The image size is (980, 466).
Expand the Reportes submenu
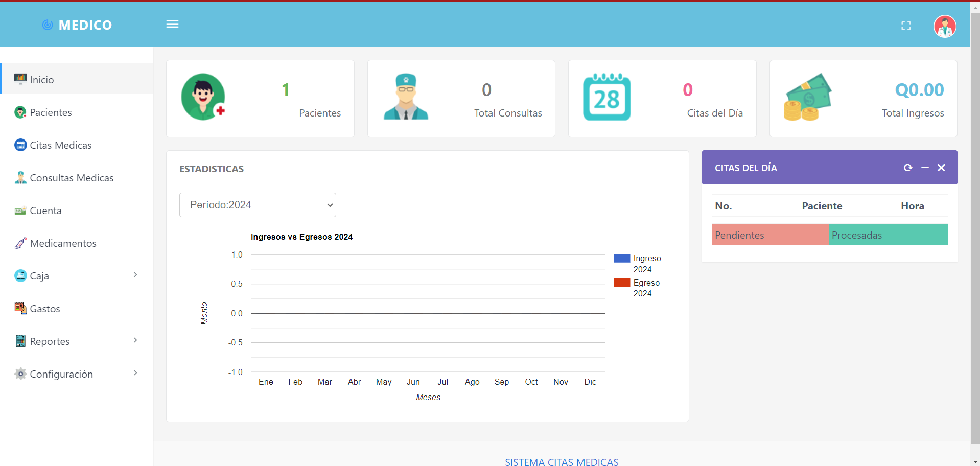coord(77,341)
